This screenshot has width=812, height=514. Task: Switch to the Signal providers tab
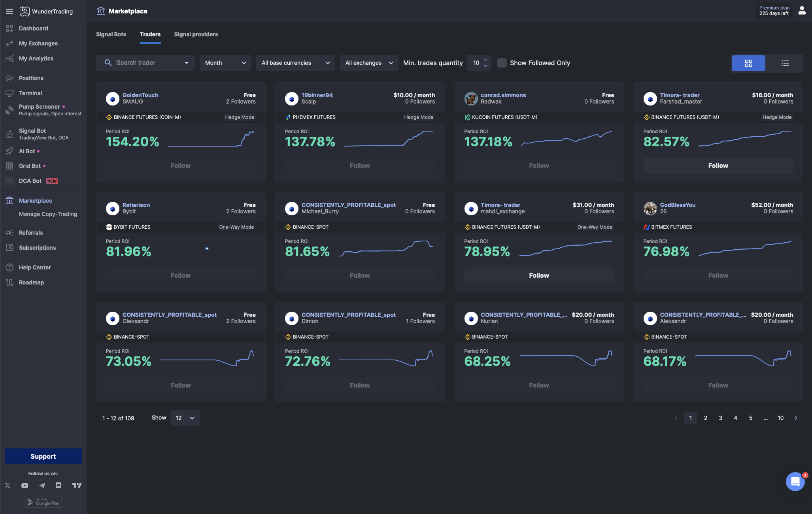(196, 34)
